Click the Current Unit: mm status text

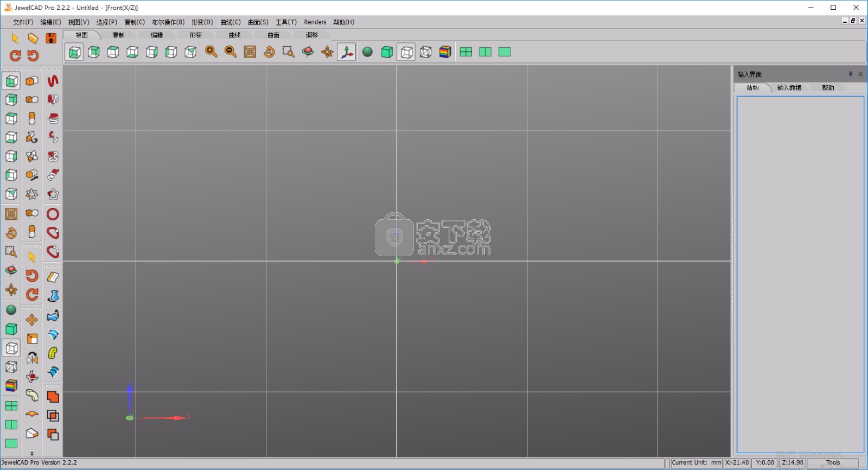[x=697, y=463]
